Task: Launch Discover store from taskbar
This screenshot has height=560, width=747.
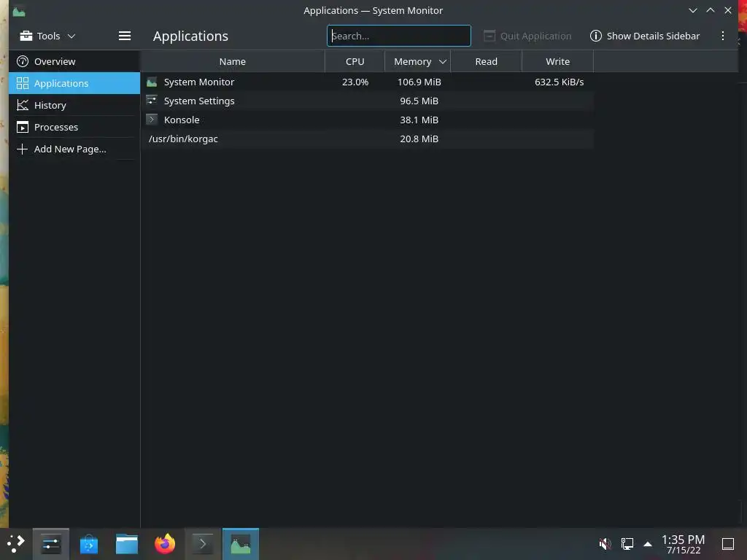Action: [88, 544]
